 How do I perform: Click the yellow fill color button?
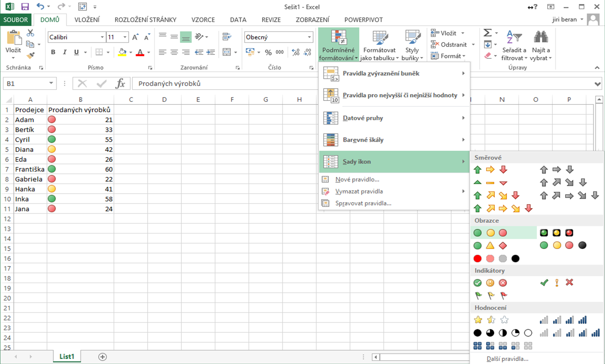pyautogui.click(x=122, y=52)
